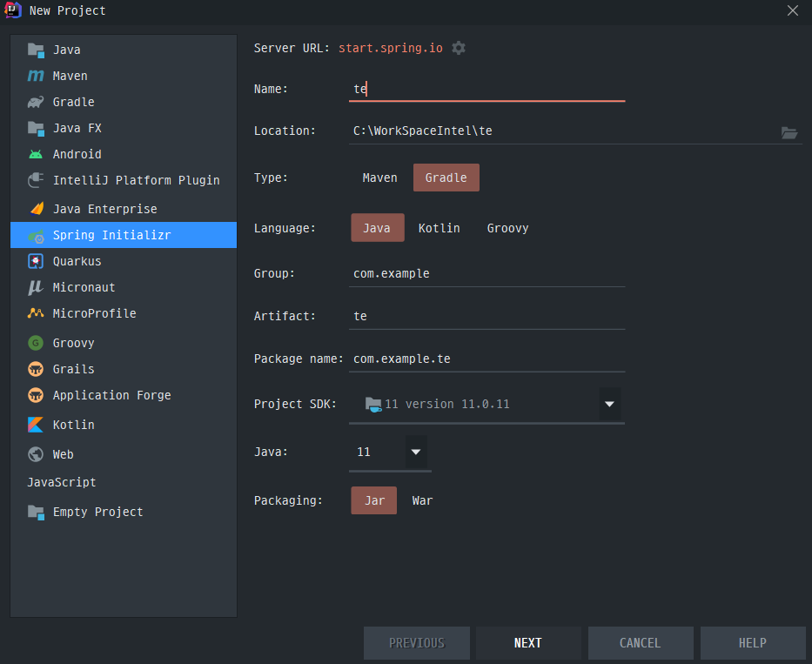Screen dimensions: 812x664
Task: Open server URL settings gear
Action: [x=459, y=48]
